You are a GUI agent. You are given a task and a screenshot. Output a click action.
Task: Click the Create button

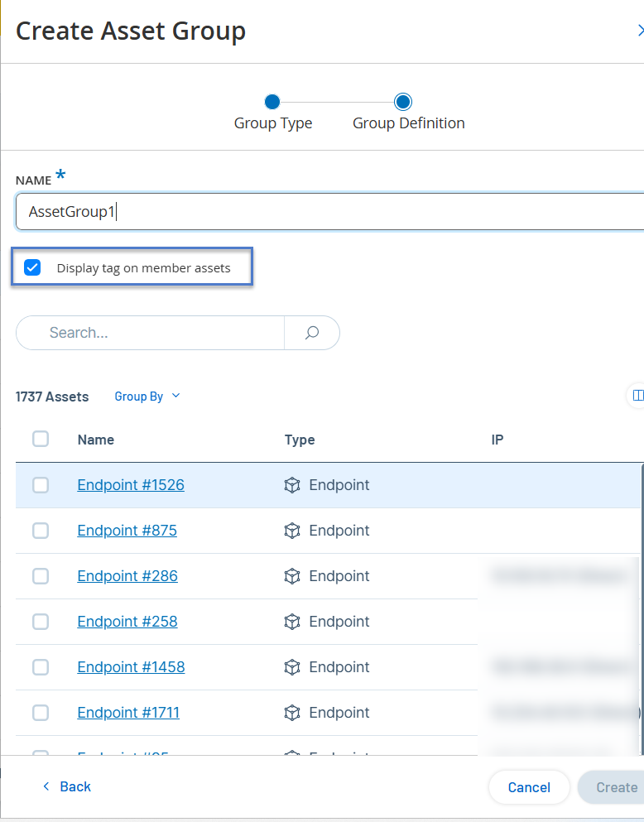tap(617, 787)
